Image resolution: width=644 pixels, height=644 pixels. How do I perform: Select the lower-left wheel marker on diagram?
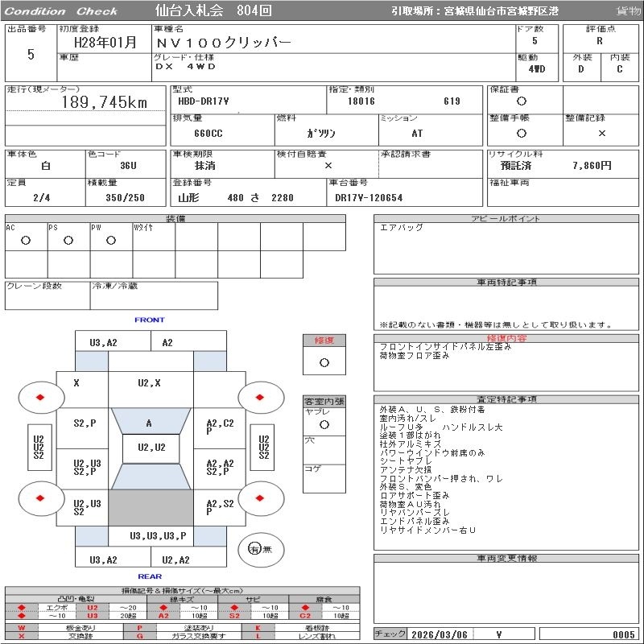(39, 498)
